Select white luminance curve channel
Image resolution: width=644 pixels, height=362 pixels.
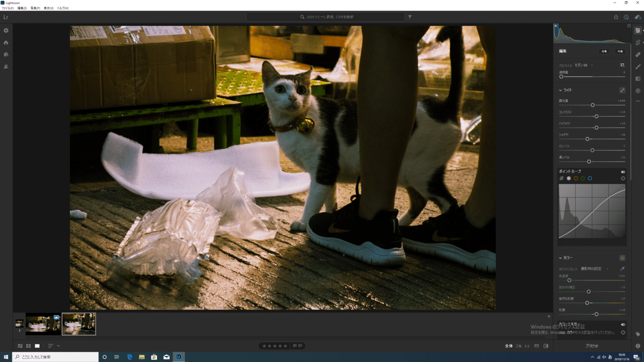pyautogui.click(x=569, y=178)
